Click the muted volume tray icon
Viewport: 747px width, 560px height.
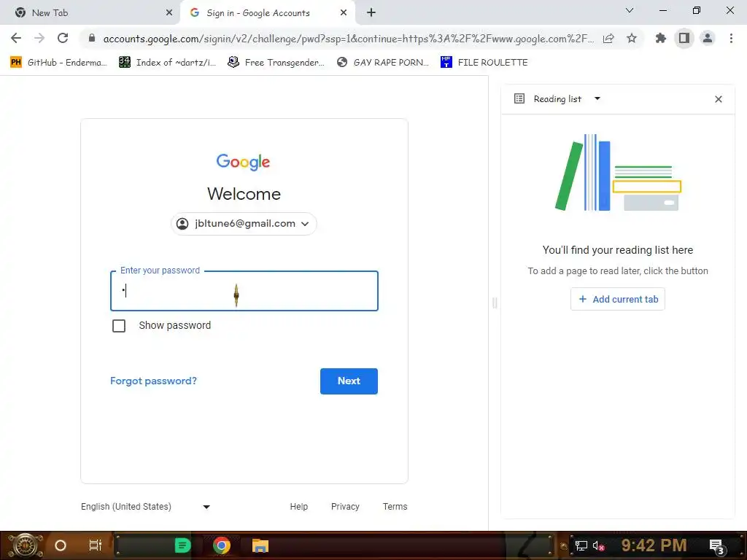click(598, 546)
